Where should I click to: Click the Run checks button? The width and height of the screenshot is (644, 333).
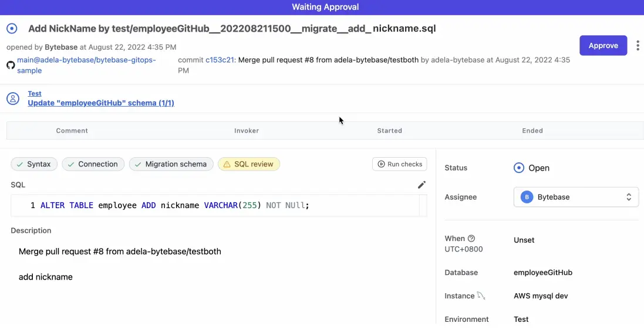(400, 164)
